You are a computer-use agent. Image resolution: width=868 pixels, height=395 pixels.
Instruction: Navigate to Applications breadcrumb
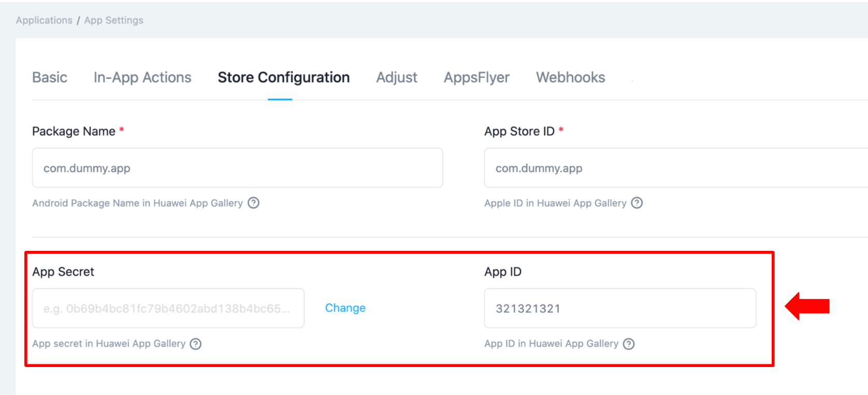[44, 20]
